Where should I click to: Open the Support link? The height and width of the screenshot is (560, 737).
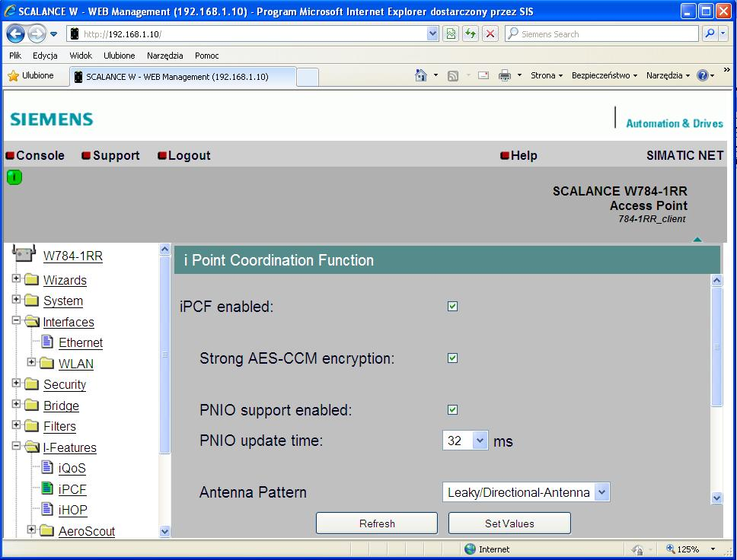[111, 155]
